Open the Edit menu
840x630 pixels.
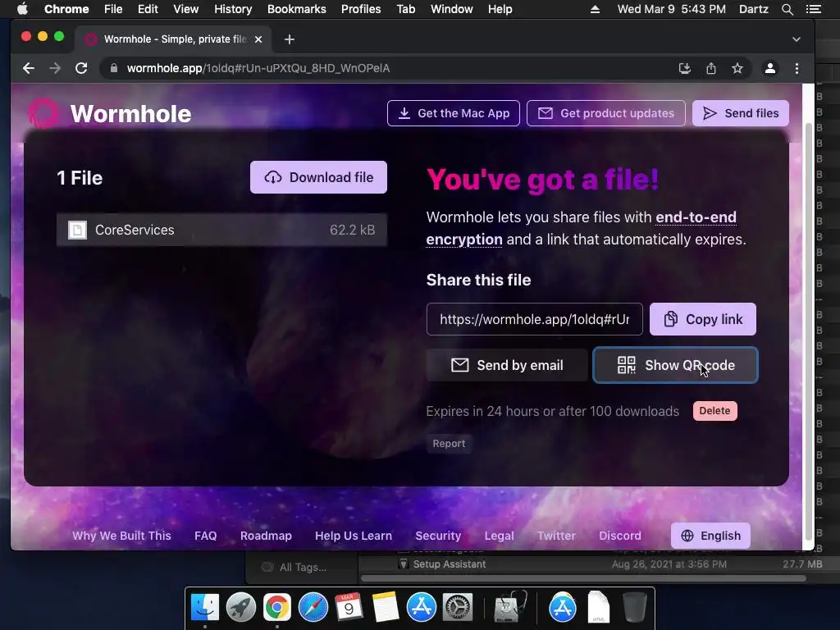pyautogui.click(x=148, y=9)
